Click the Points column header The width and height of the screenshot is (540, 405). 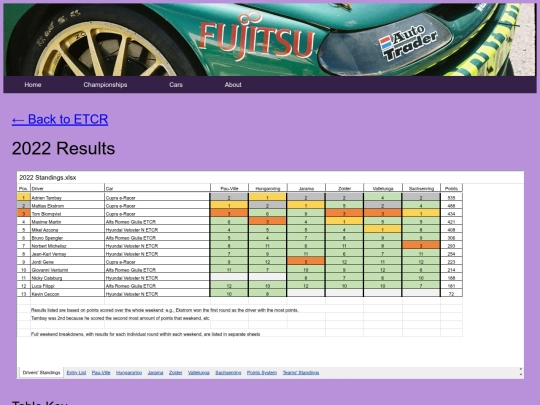click(451, 188)
